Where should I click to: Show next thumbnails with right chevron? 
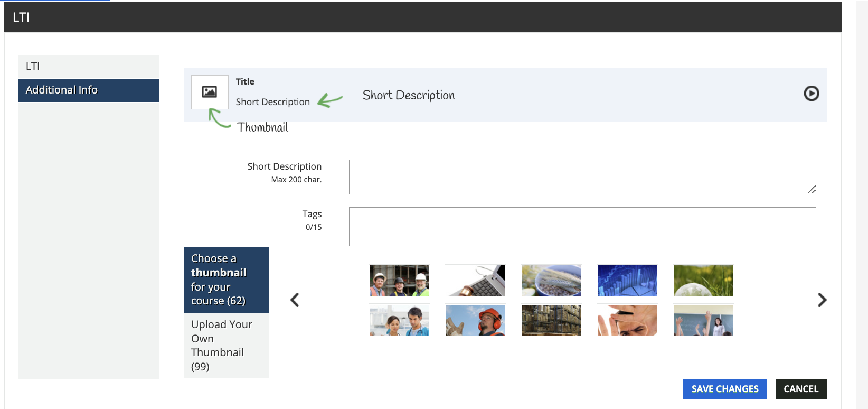(822, 300)
